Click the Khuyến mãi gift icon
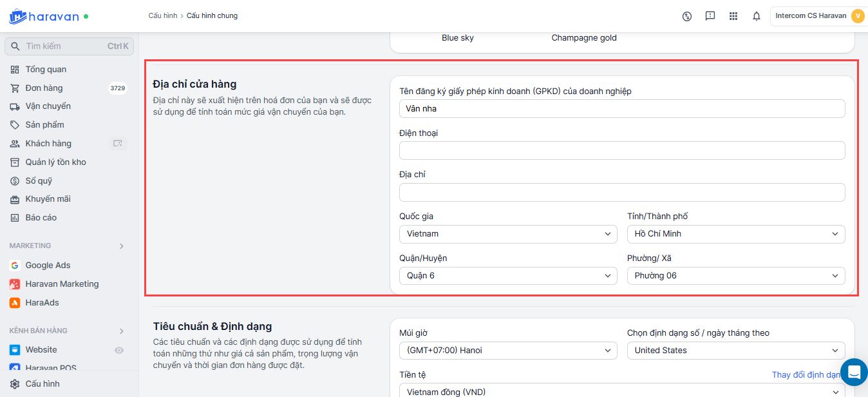 coord(15,199)
